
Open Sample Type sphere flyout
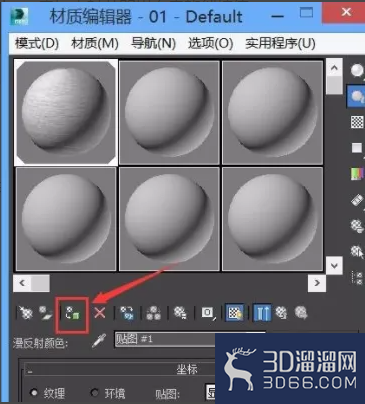[x=357, y=70]
